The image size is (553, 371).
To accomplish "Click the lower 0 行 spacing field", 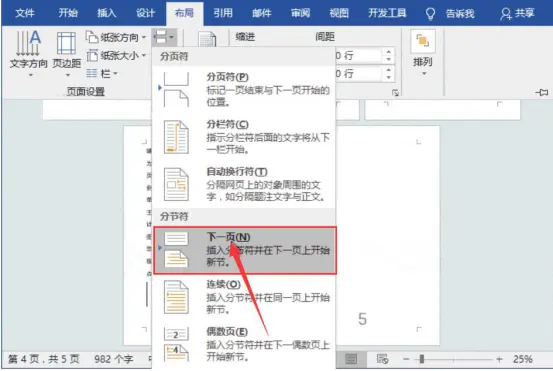I will click(358, 73).
